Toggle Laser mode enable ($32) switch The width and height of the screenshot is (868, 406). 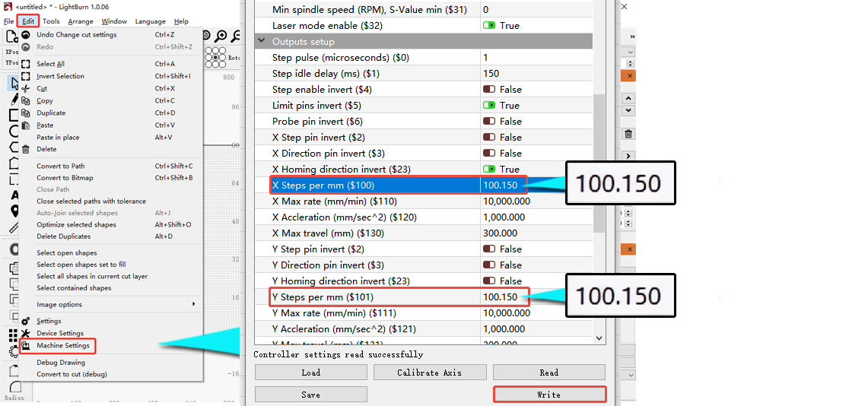(489, 25)
